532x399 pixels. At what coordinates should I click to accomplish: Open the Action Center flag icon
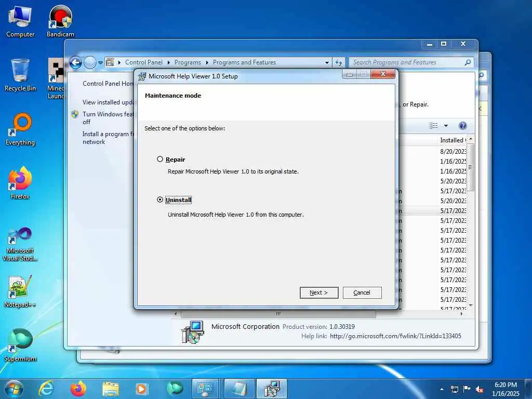467,389
